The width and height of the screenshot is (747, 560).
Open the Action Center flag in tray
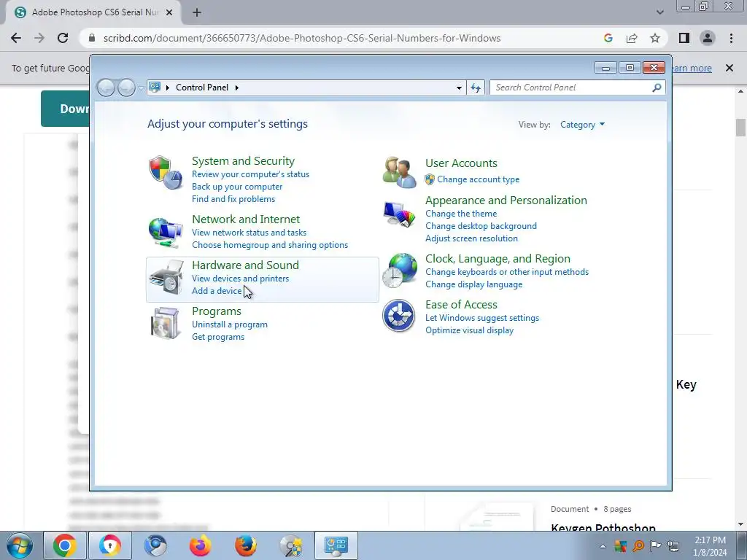tap(656, 546)
